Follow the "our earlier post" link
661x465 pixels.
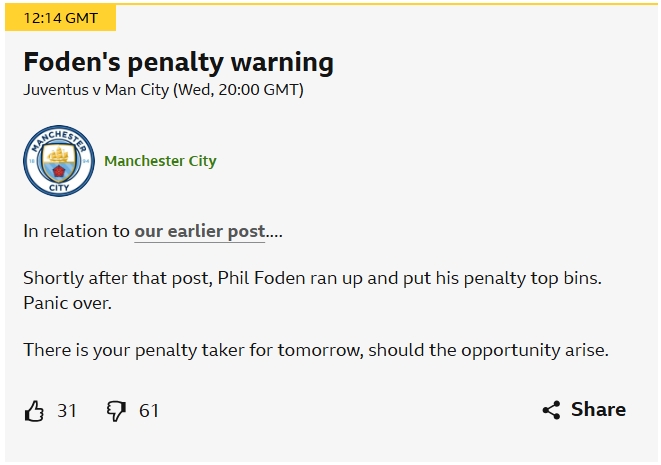pyautogui.click(x=200, y=231)
